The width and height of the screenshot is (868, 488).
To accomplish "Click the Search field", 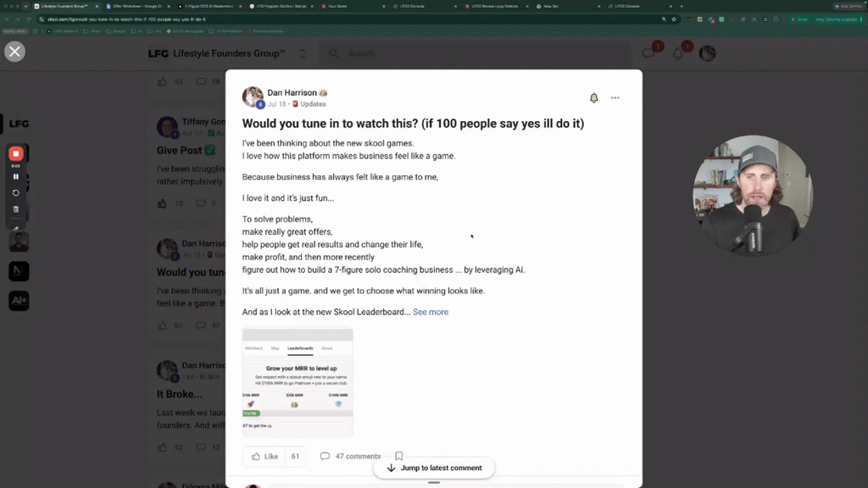I will 476,53.
